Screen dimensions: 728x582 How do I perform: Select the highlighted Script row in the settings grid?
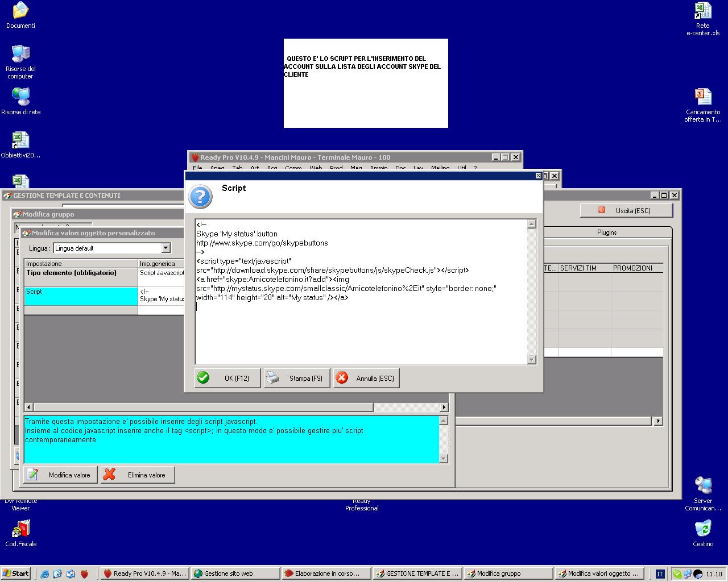click(81, 296)
